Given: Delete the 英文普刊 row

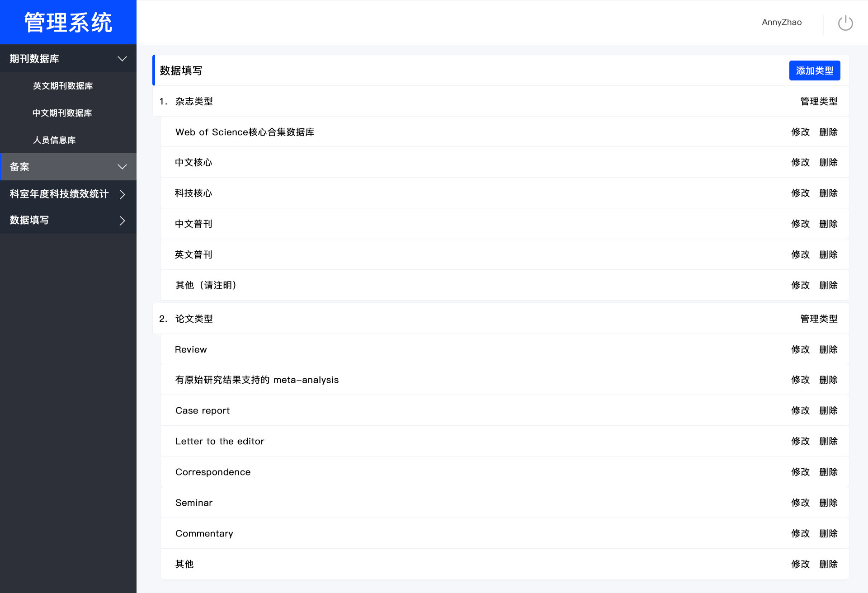Looking at the screenshot, I should coord(828,254).
